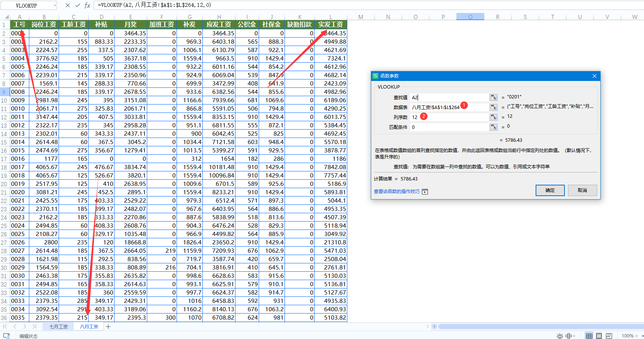
Task: Click into 数据表 input field
Action: [450, 107]
